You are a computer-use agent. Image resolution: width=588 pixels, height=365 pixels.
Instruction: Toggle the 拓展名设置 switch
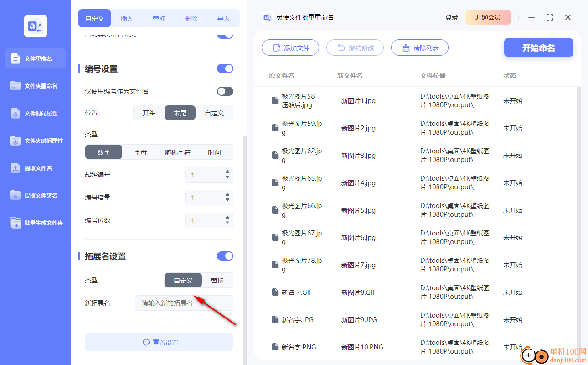225,256
